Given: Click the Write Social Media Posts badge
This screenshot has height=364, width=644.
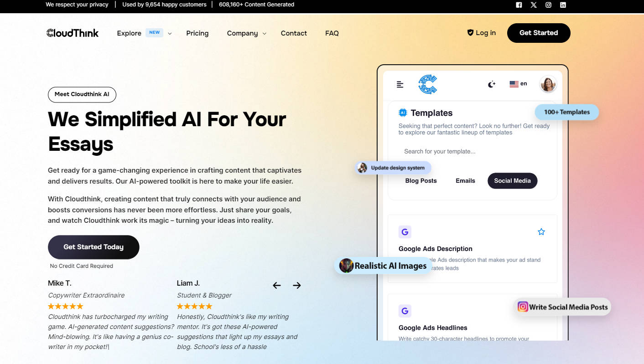Looking at the screenshot, I should (x=562, y=307).
